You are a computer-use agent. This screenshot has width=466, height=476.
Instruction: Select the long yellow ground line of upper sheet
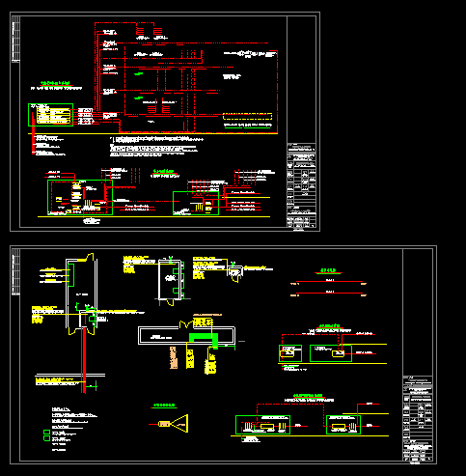point(152,133)
